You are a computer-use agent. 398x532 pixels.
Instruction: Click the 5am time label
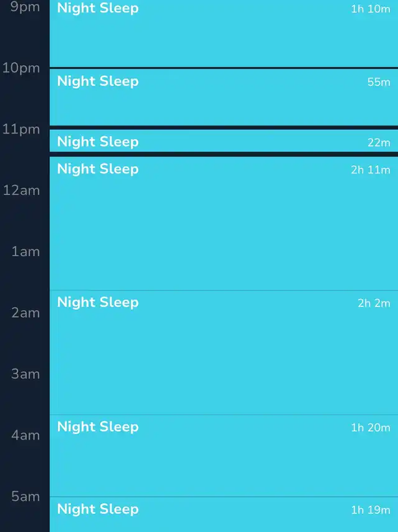[x=25, y=497]
